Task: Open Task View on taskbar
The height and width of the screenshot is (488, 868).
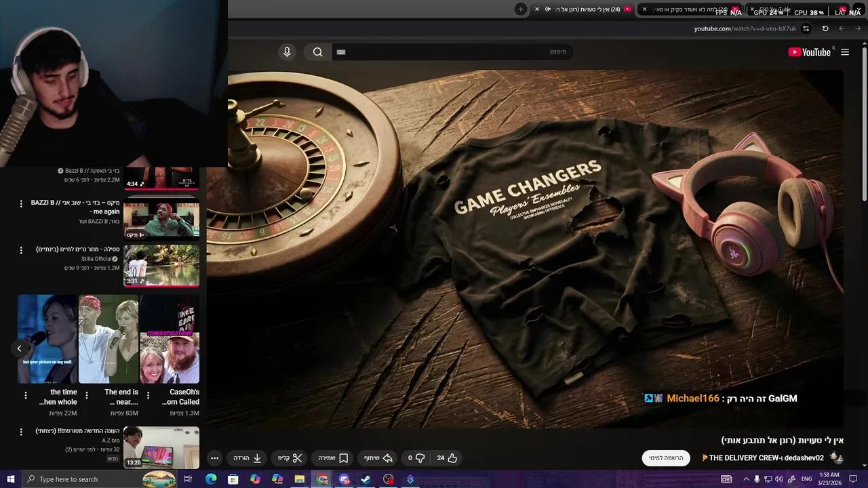Action: click(188, 479)
